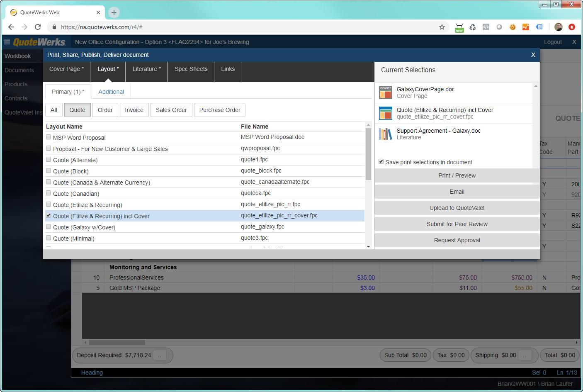
Task: Click the GalaxyCoverPage cover page icon
Action: click(x=386, y=93)
